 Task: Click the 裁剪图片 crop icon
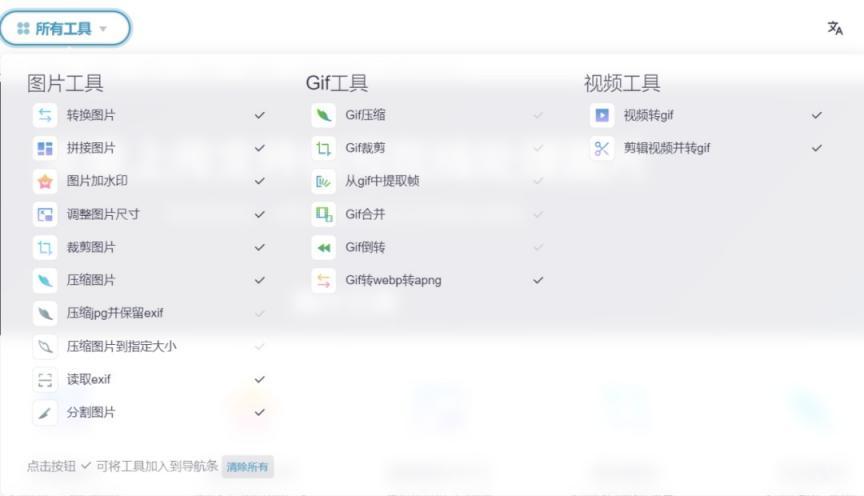pos(45,247)
